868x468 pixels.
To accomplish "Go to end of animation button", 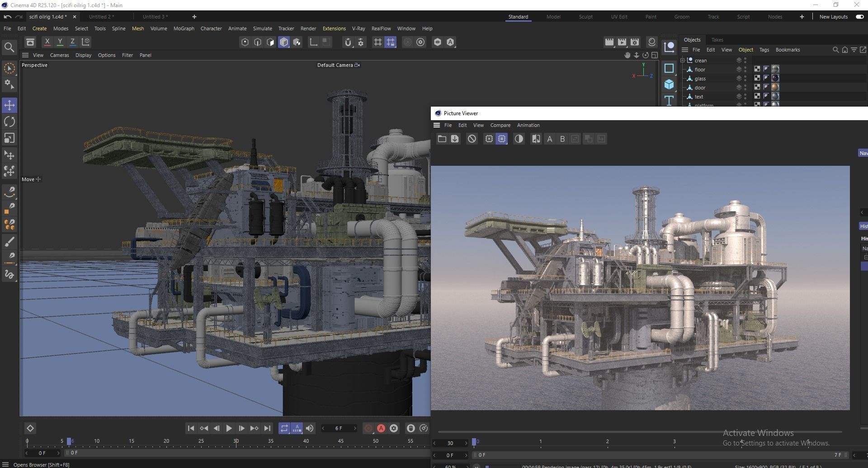I will point(268,428).
